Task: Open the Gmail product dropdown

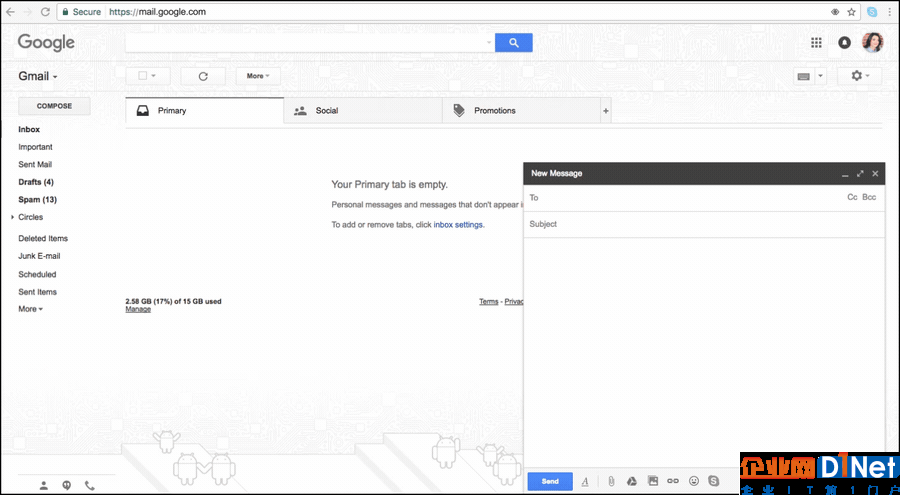Action: (x=38, y=76)
